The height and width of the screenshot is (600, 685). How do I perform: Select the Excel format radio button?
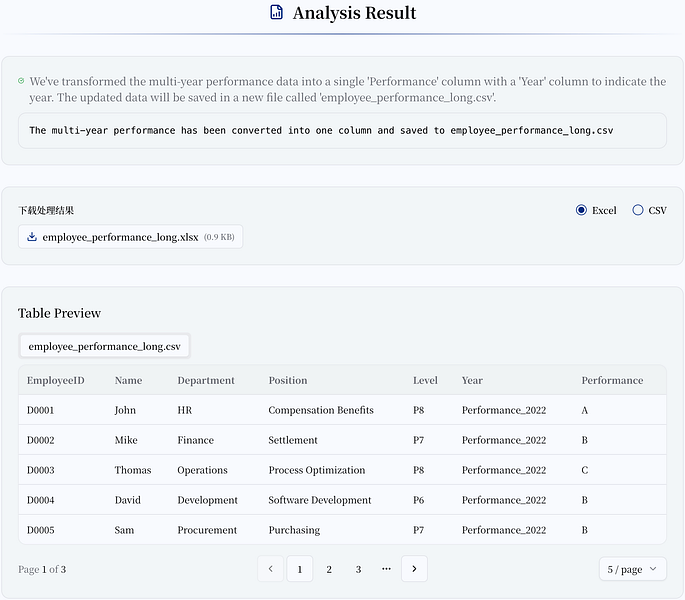coord(582,210)
